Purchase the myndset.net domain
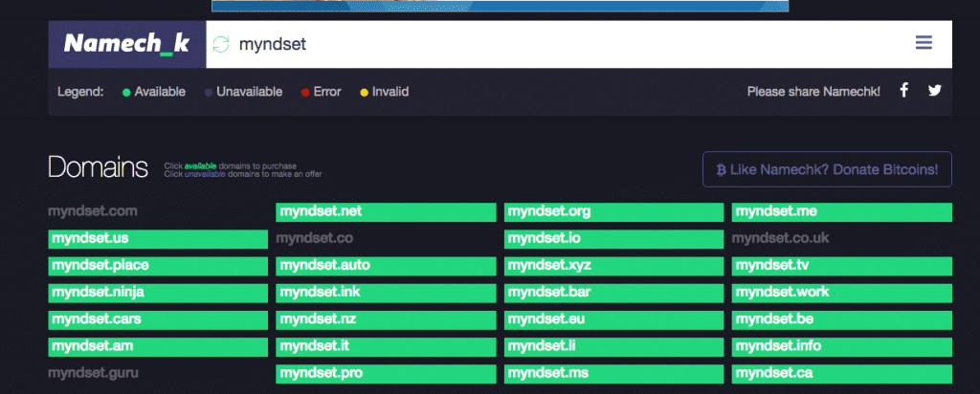The height and width of the screenshot is (394, 980). (x=386, y=211)
